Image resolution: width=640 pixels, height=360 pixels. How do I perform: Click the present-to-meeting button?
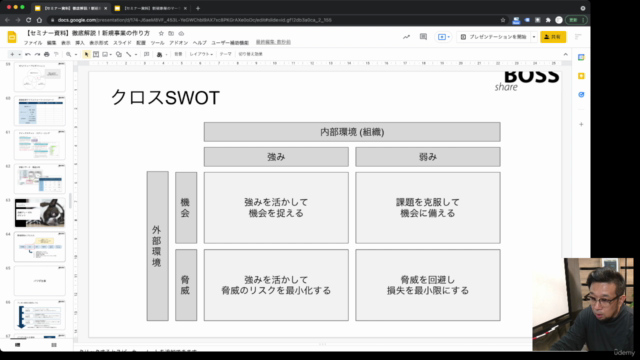coord(443,37)
